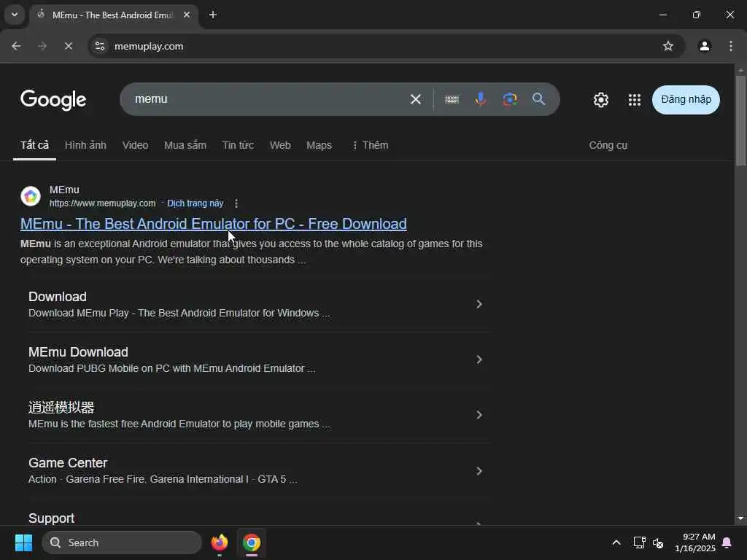Image resolution: width=747 pixels, height=560 pixels.
Task: Open the clock and date flyout
Action: pyautogui.click(x=695, y=542)
